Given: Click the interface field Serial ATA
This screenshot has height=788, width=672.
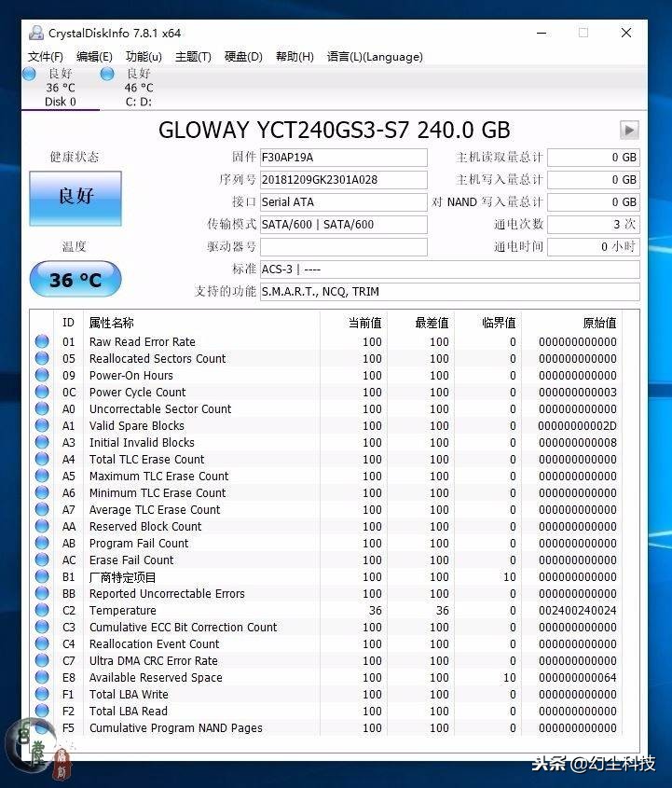Looking at the screenshot, I should click(x=344, y=202).
